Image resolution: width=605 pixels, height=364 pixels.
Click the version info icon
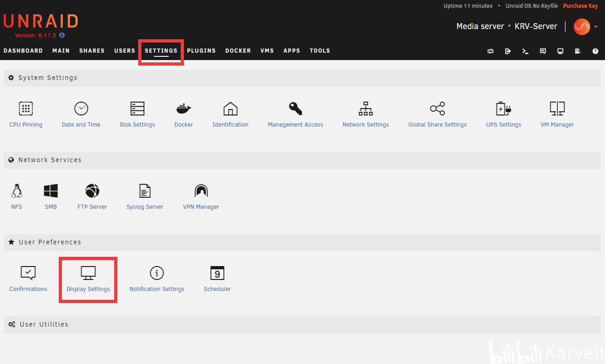(62, 35)
